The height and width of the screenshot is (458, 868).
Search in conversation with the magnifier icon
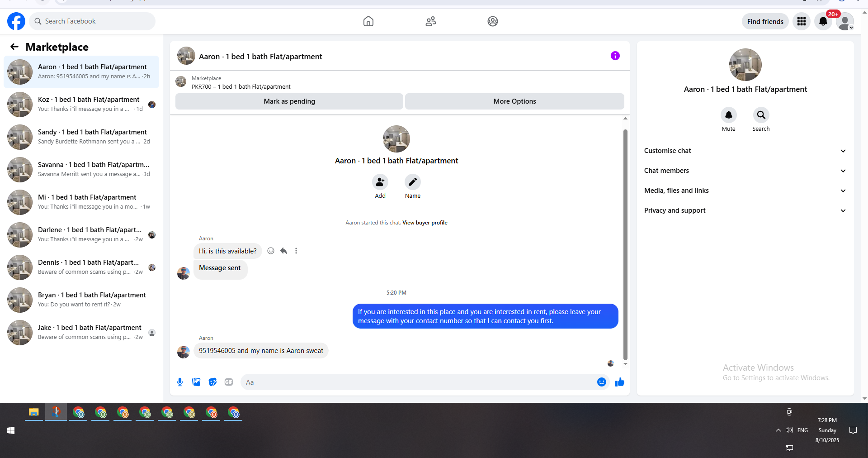761,115
